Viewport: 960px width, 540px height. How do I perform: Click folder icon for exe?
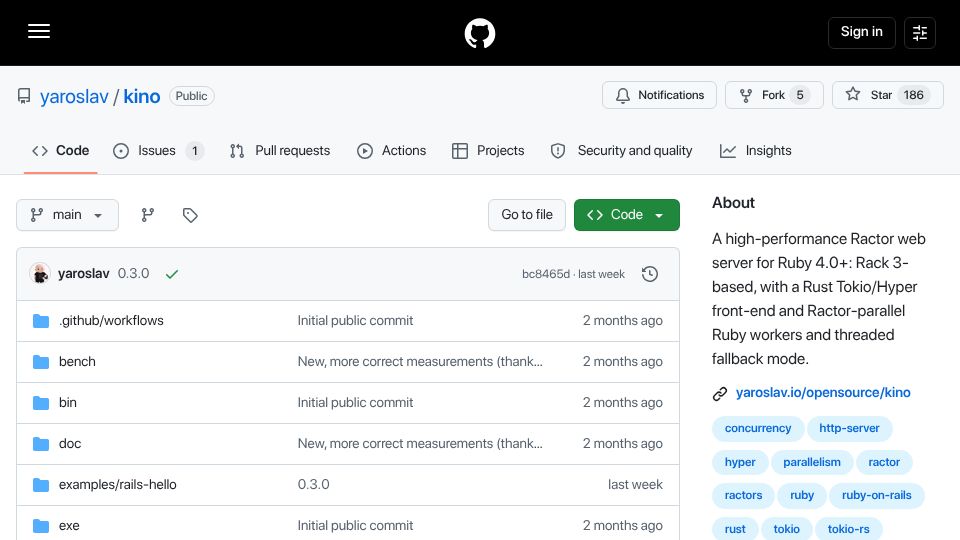(x=41, y=526)
